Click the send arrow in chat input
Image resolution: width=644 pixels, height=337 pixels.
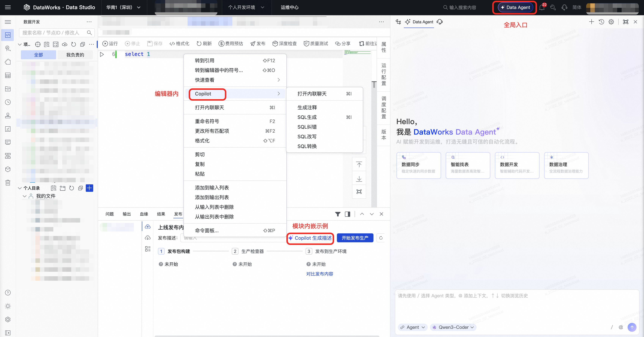coord(632,327)
